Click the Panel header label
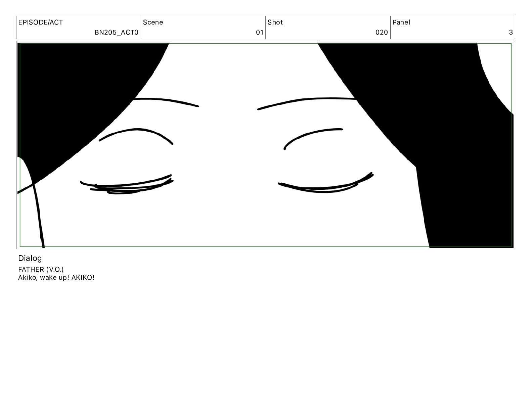 401,22
